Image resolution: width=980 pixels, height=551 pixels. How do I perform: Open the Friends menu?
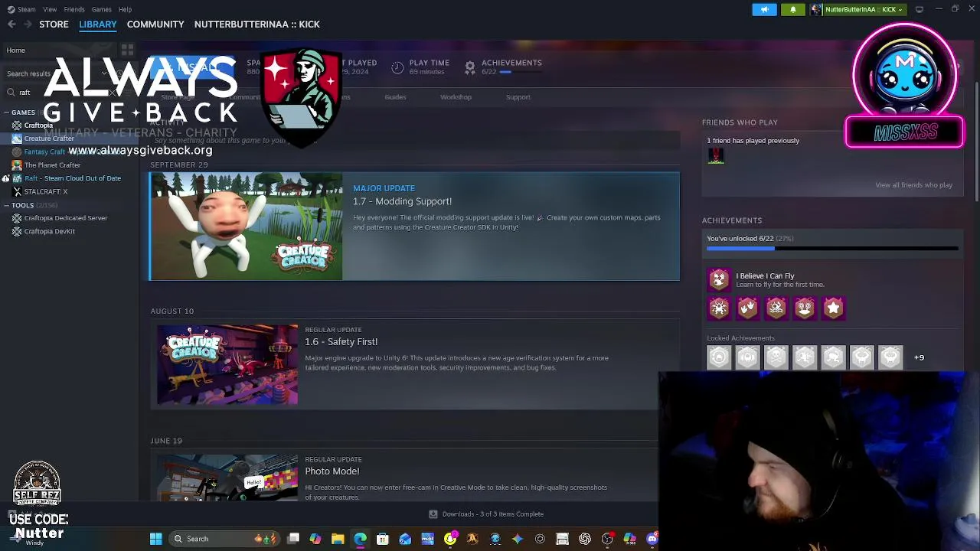tap(74, 9)
